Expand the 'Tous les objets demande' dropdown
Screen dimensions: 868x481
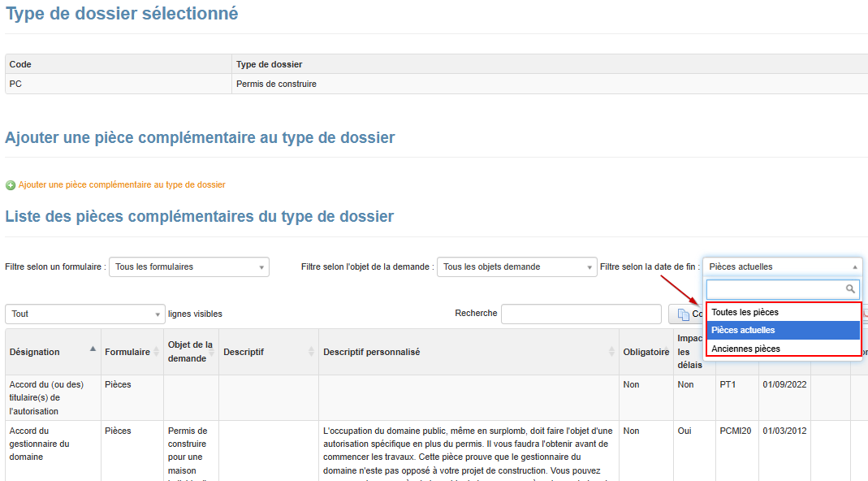tap(516, 266)
